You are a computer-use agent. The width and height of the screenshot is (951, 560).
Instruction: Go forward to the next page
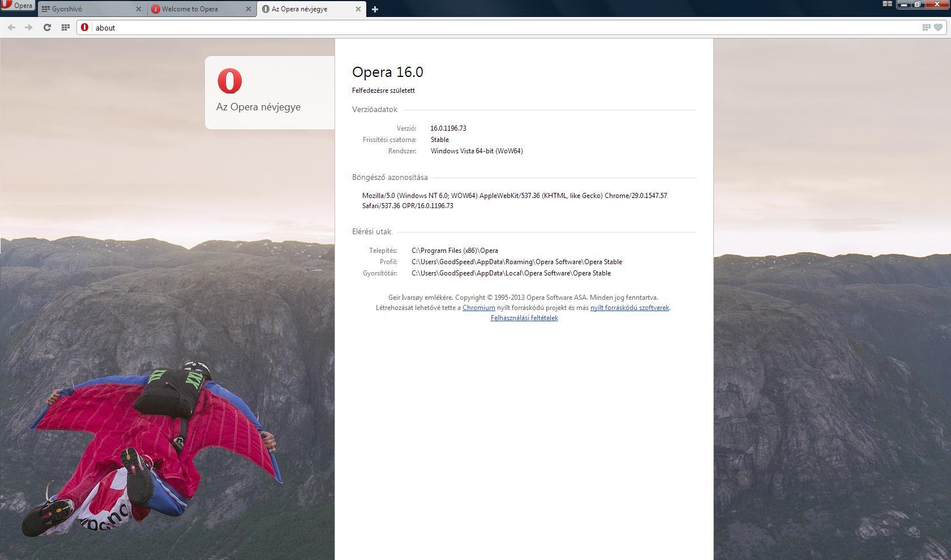[29, 27]
